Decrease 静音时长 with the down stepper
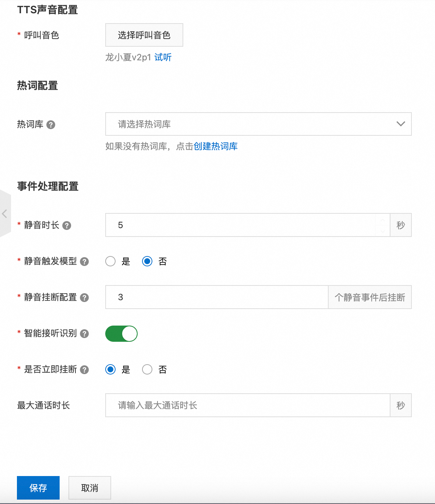The width and height of the screenshot is (435, 504). 383,231
